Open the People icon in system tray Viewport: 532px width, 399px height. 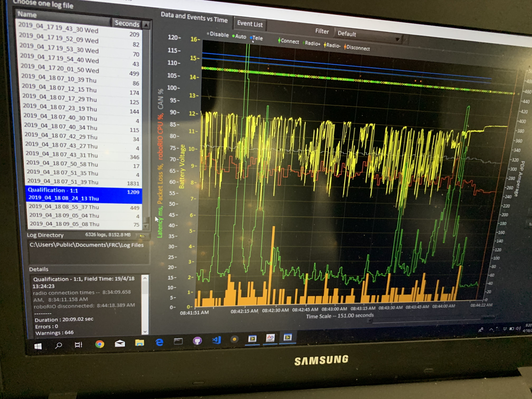click(x=481, y=330)
